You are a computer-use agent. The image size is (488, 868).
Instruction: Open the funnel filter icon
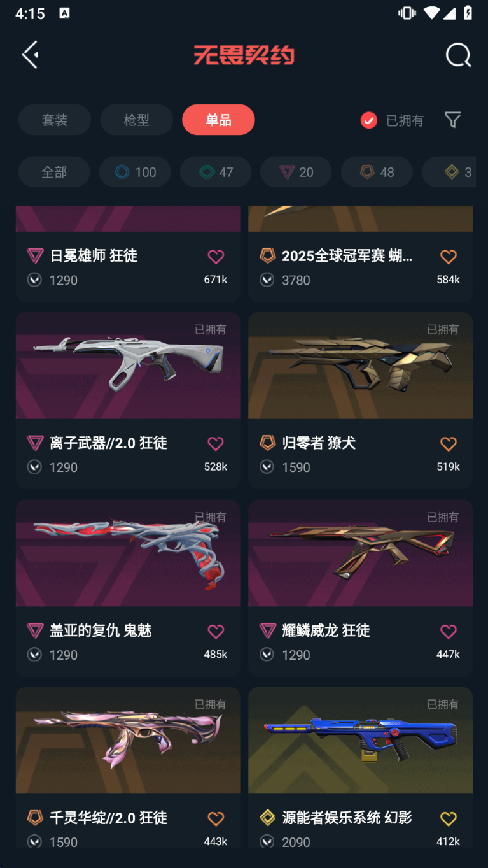[x=452, y=120]
